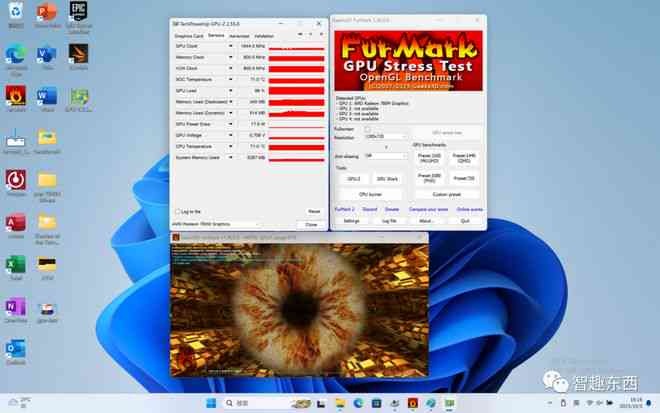Switch to the Graphics Card tab in GPU-Z
The image size is (660, 413).
click(189, 36)
